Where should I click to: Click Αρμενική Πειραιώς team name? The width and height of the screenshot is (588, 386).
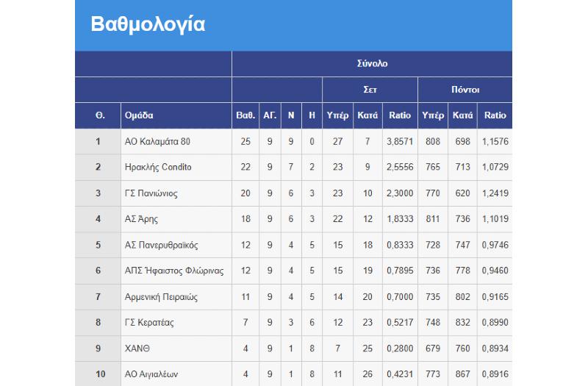[161, 296]
